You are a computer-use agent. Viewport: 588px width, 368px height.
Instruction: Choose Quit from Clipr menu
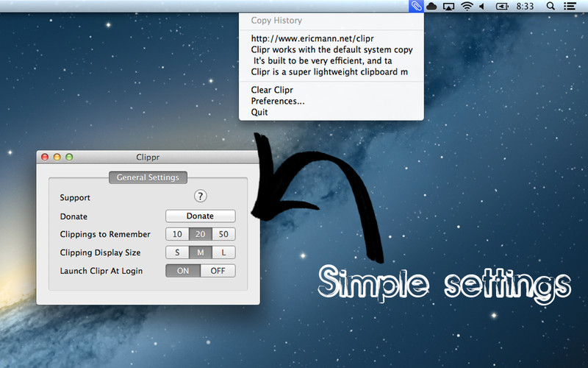[x=331, y=112]
